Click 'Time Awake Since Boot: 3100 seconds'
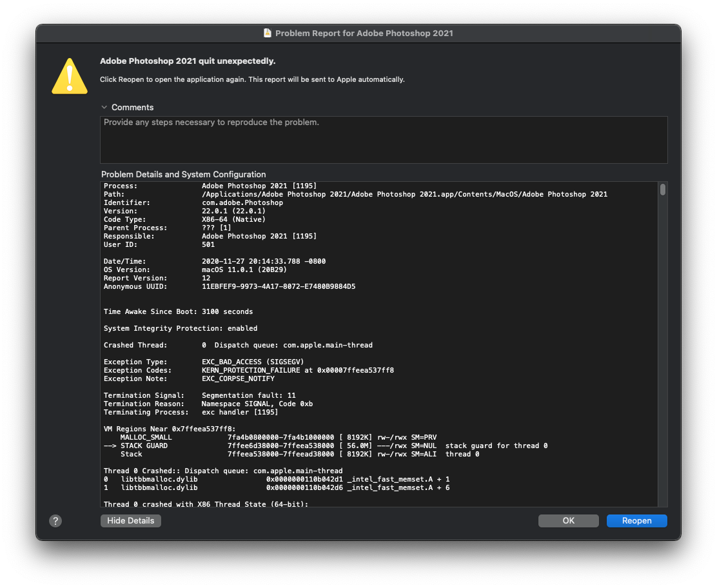This screenshot has width=717, height=588. point(179,312)
